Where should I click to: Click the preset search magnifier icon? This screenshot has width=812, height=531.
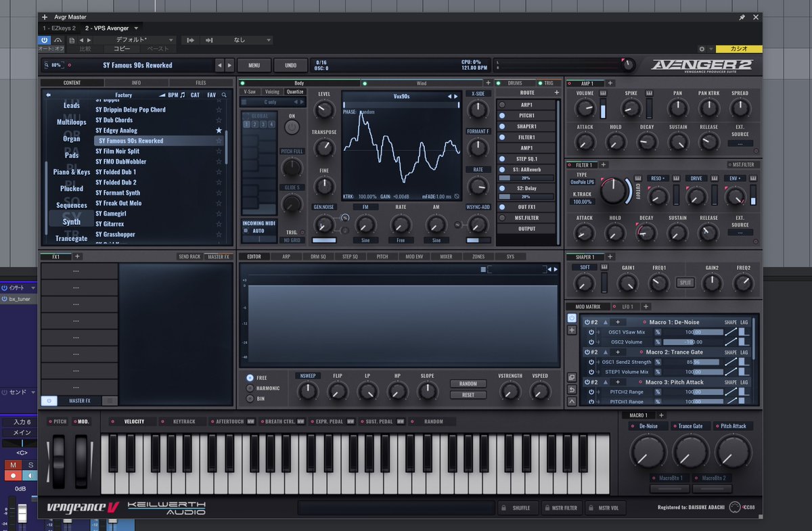coord(224,95)
